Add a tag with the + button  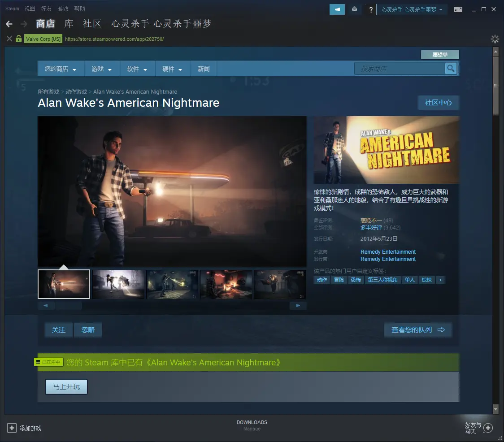440,280
